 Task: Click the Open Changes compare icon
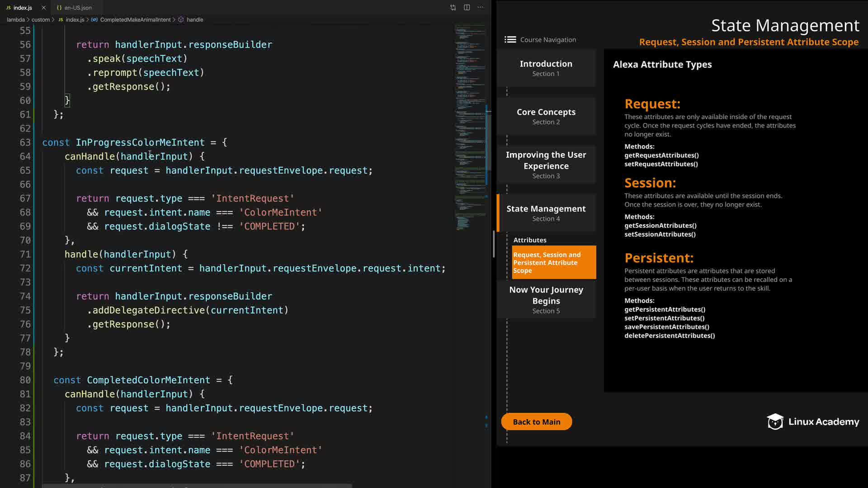(453, 7)
